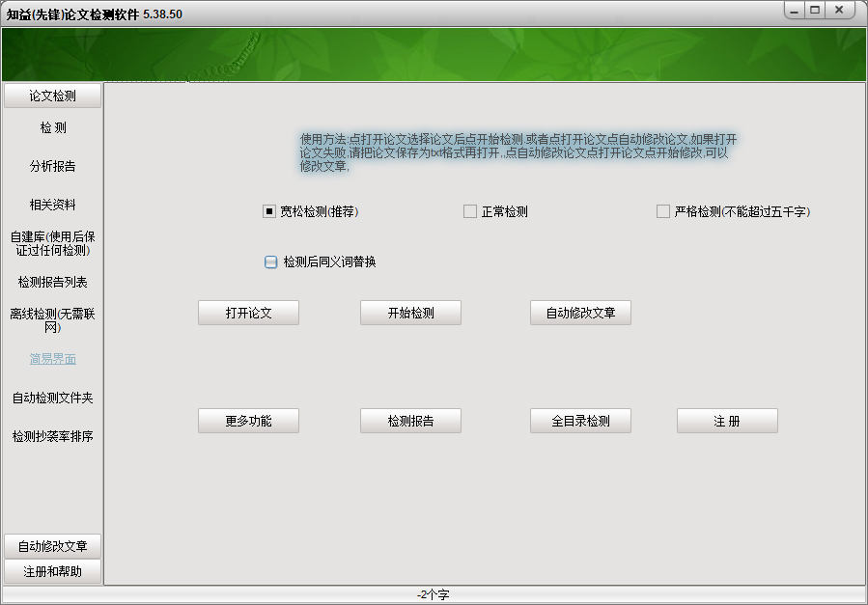Click the -2个字 status bar text
This screenshot has height=605, width=868.
click(433, 595)
